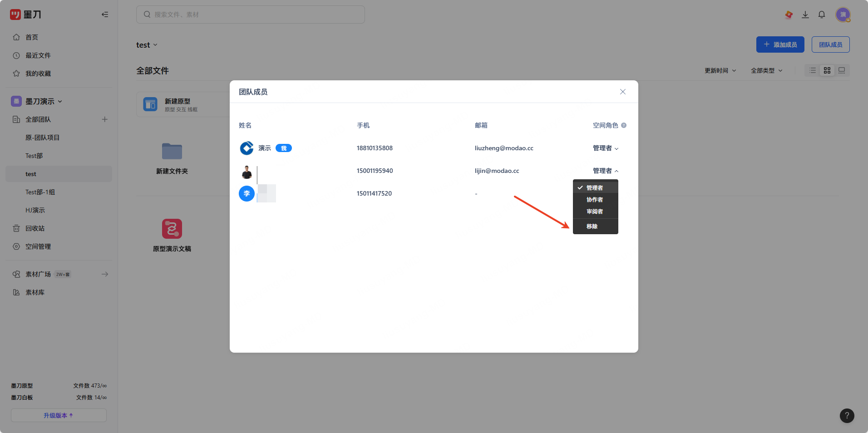Select 原-团队项目 in sidebar
Screen dimensions: 868x433
[x=59, y=138]
